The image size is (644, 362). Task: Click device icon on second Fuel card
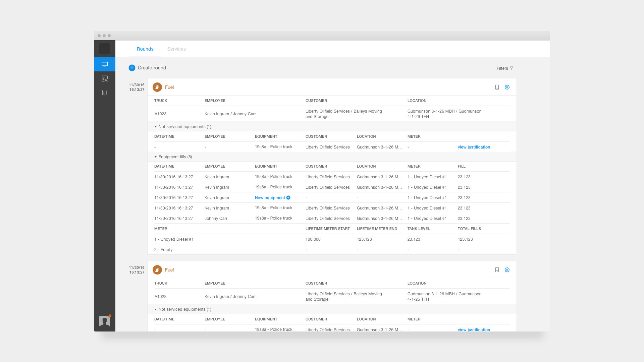pyautogui.click(x=497, y=270)
